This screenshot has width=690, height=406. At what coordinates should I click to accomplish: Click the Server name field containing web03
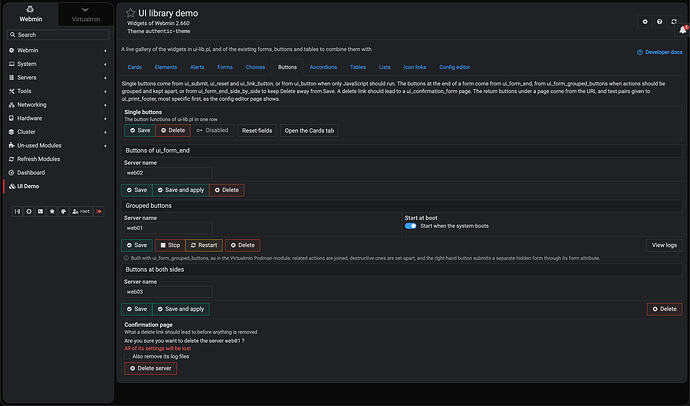pos(168,292)
